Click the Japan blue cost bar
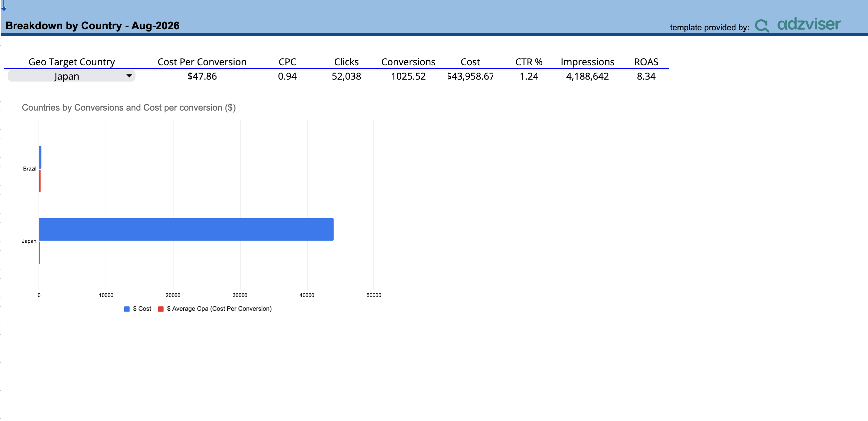 pyautogui.click(x=186, y=229)
